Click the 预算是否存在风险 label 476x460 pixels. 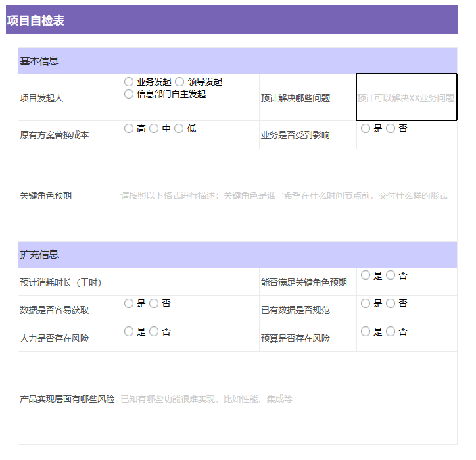295,338
